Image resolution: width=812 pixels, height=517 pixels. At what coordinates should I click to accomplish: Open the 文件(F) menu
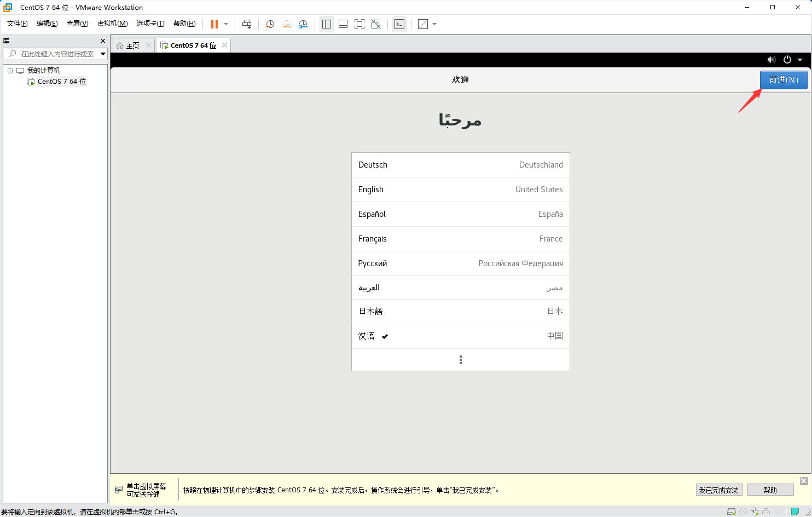[x=17, y=24]
